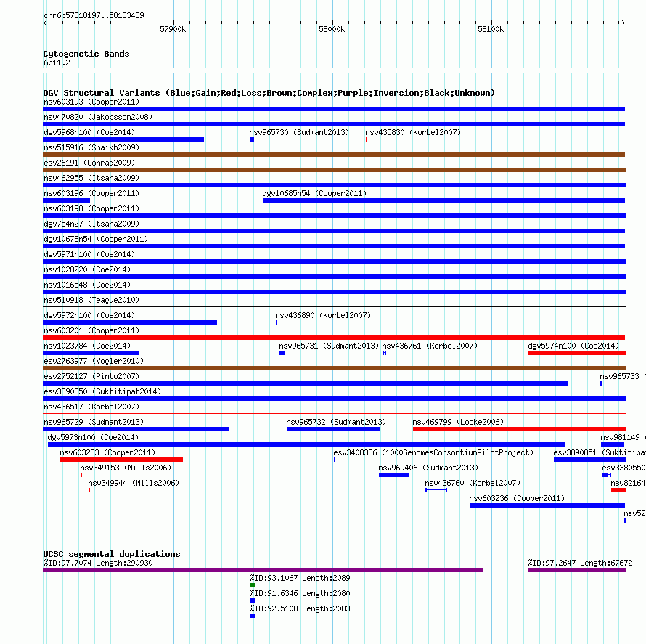Select the nsv603201 (Cooper2011) label
Viewport: 646px width, 644px height.
pyautogui.click(x=91, y=330)
